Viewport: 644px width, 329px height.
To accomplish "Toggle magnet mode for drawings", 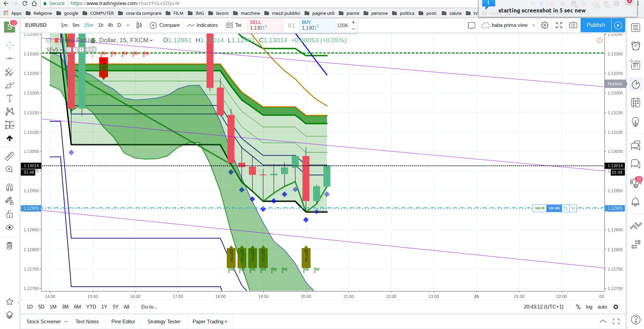I will (10, 187).
